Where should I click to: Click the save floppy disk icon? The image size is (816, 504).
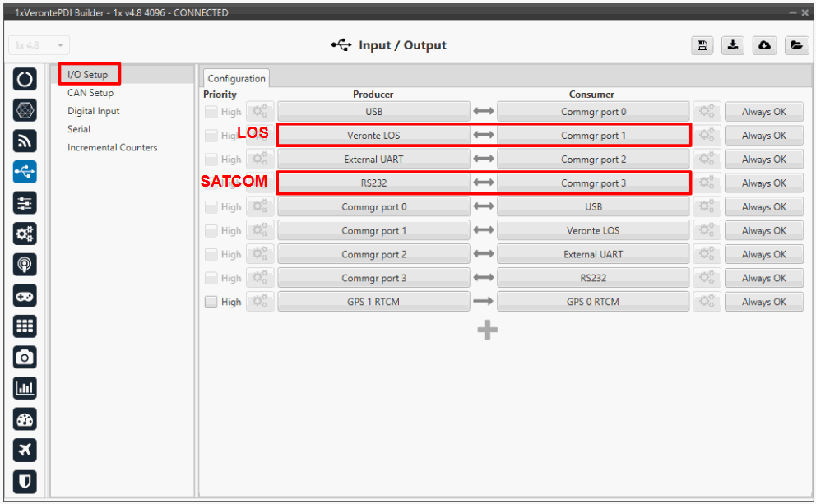point(702,46)
